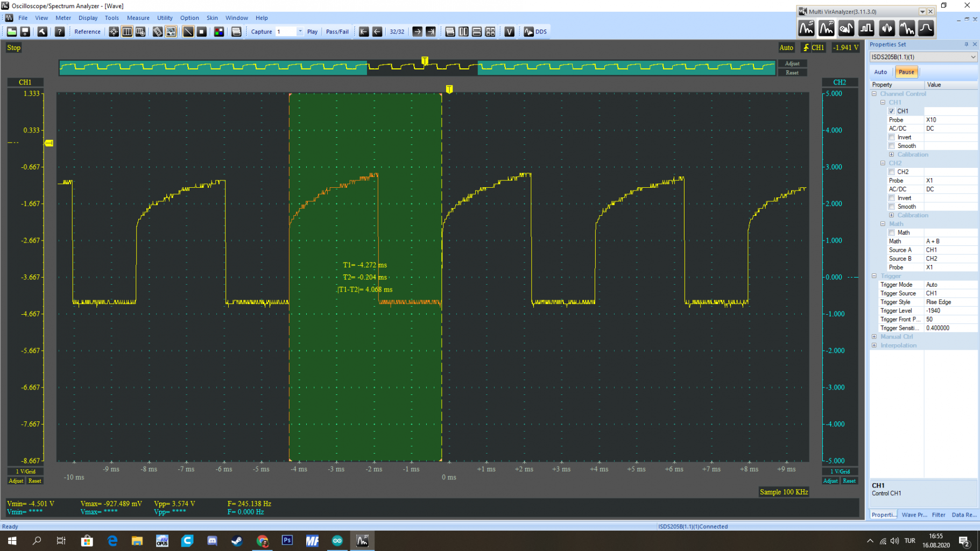Click the CH1 trigger level marker
980x551 pixels.
pyautogui.click(x=49, y=143)
